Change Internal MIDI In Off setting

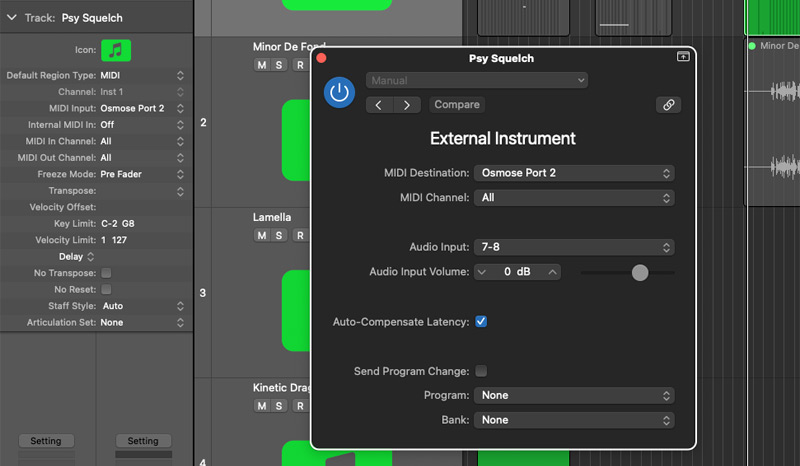coord(142,125)
